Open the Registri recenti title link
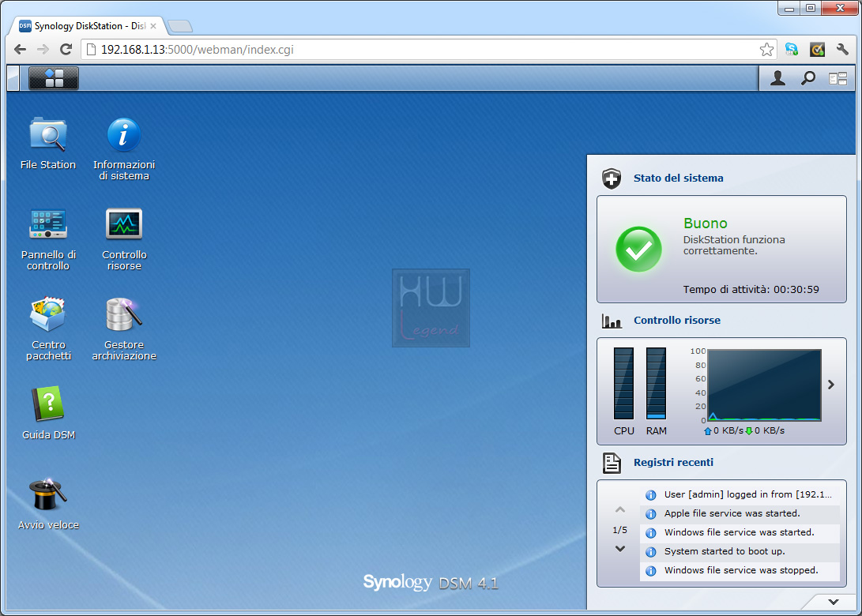 673,463
